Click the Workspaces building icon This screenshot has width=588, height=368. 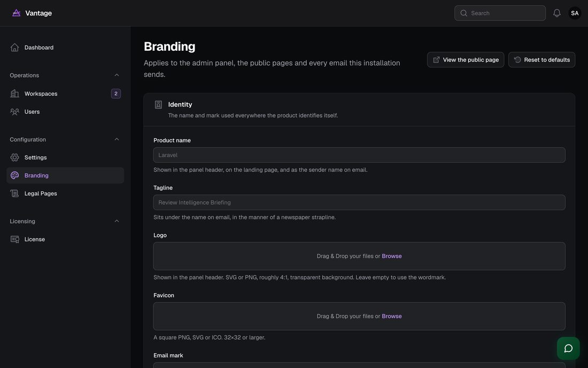[x=14, y=94]
